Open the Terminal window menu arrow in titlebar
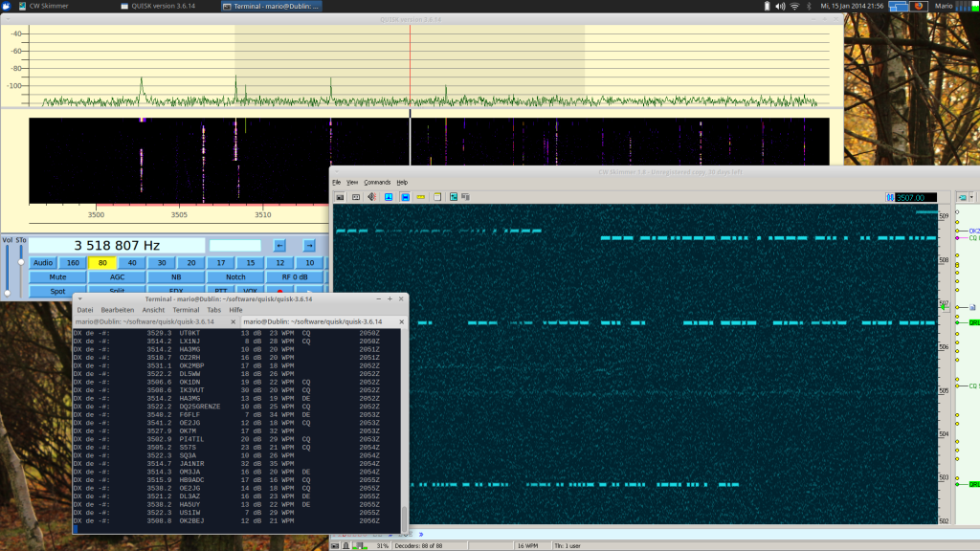This screenshot has width=980, height=551. (x=80, y=298)
